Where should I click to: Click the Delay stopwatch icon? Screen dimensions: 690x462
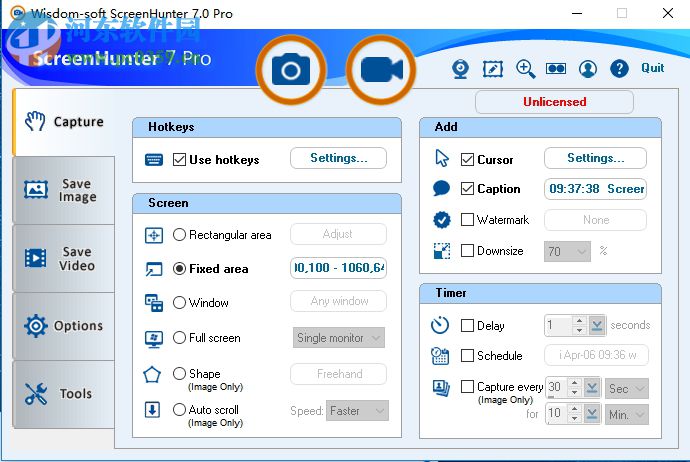pyautogui.click(x=440, y=325)
